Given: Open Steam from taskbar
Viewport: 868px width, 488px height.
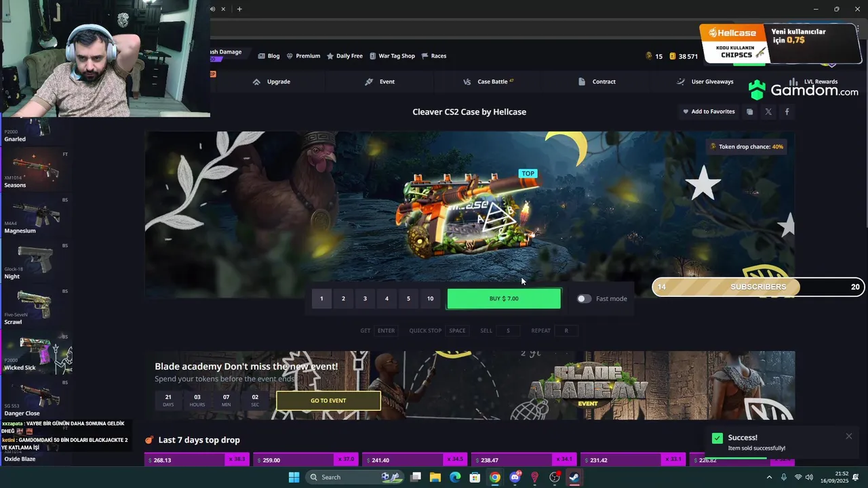Looking at the screenshot, I should click(x=574, y=477).
